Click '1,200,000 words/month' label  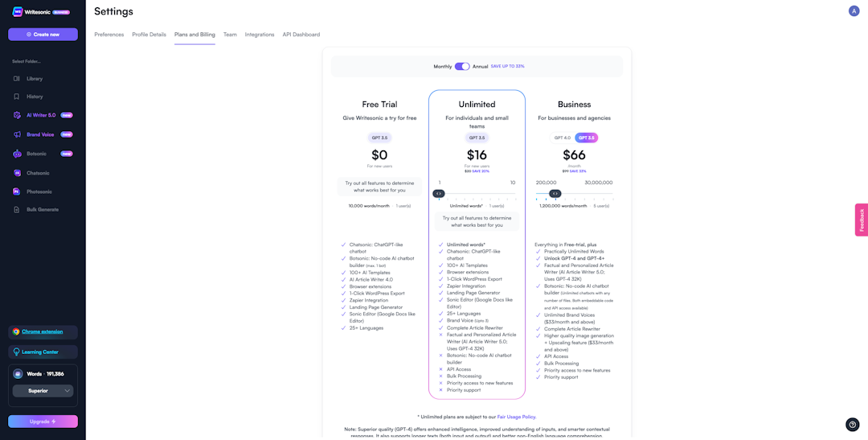[x=563, y=206]
